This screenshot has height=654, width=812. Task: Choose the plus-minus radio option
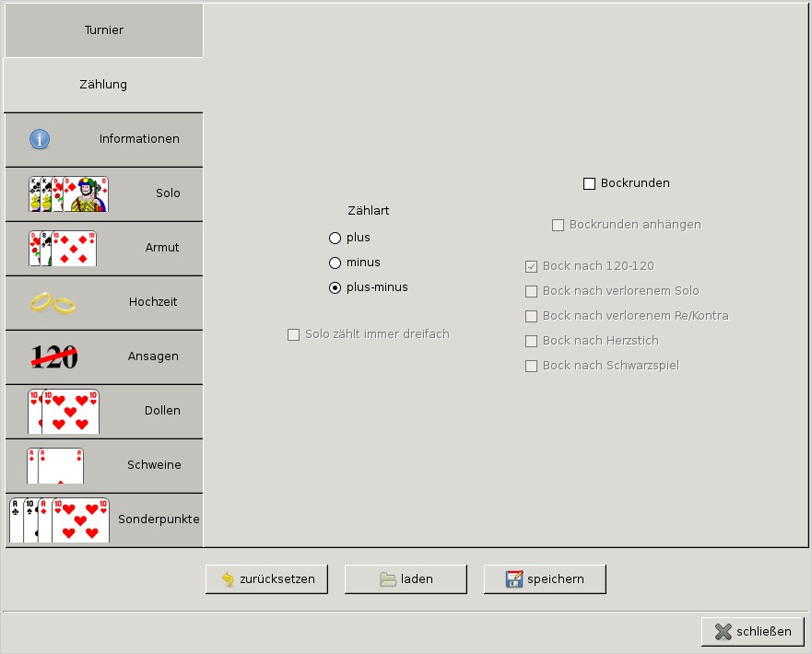(335, 287)
